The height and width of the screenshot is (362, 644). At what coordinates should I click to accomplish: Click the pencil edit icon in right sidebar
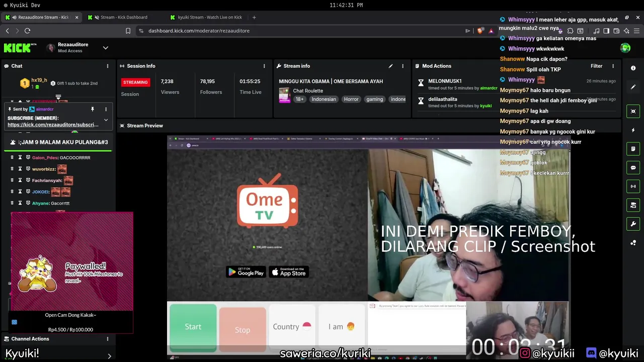pos(633,87)
